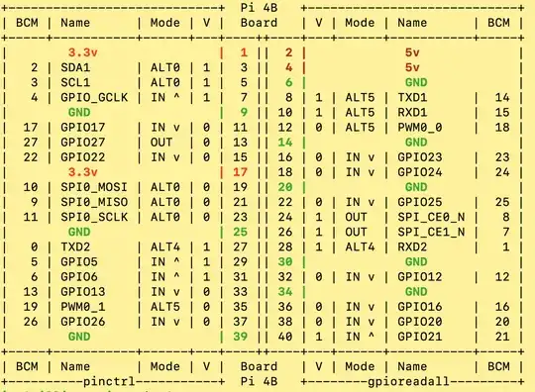Click the SPI0_MOSI pin name
Viewport: 535px width, 392px height.
94,187
